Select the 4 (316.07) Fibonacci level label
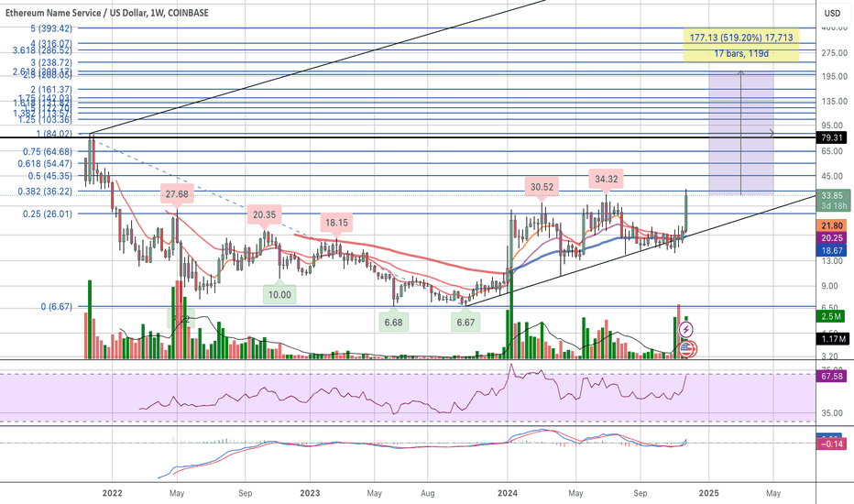The width and height of the screenshot is (854, 504). [51, 44]
